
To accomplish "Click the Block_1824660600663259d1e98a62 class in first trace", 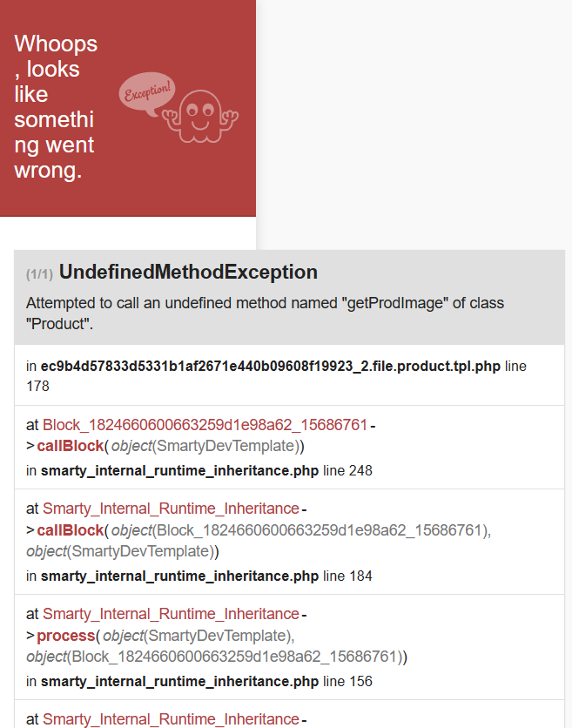I will click(x=205, y=425).
